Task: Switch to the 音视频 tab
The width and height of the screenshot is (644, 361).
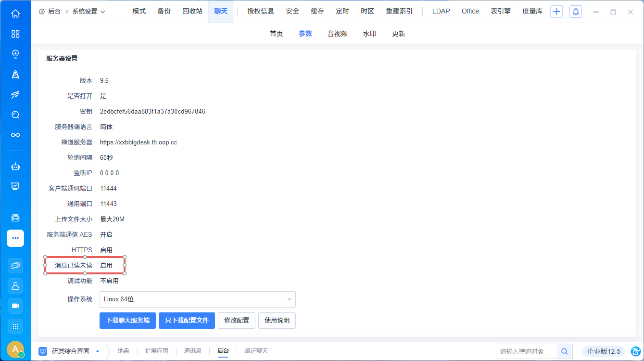Action: [337, 34]
